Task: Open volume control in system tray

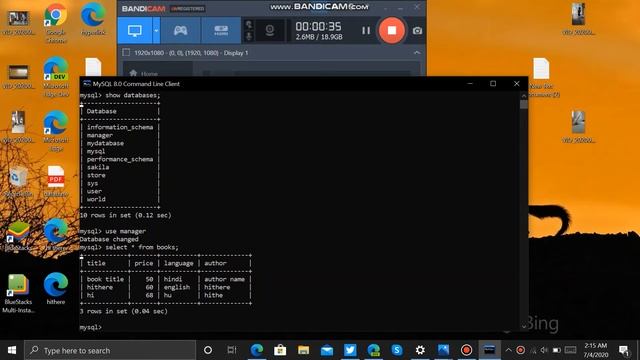Action: (x=544, y=350)
